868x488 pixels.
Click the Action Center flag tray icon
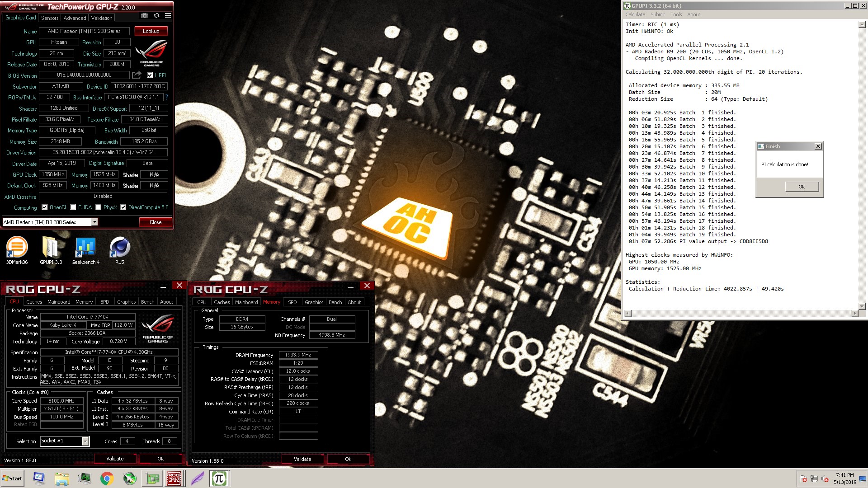click(x=803, y=479)
